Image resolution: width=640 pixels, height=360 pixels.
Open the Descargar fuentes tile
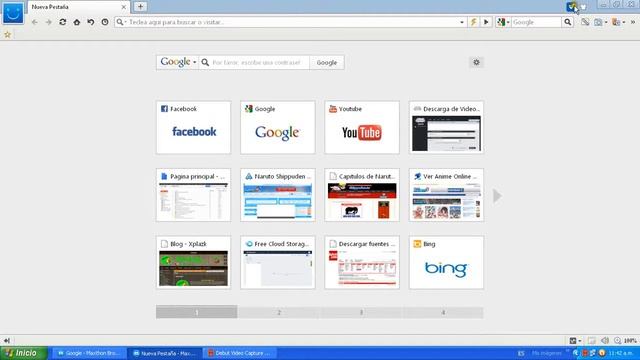tap(362, 262)
